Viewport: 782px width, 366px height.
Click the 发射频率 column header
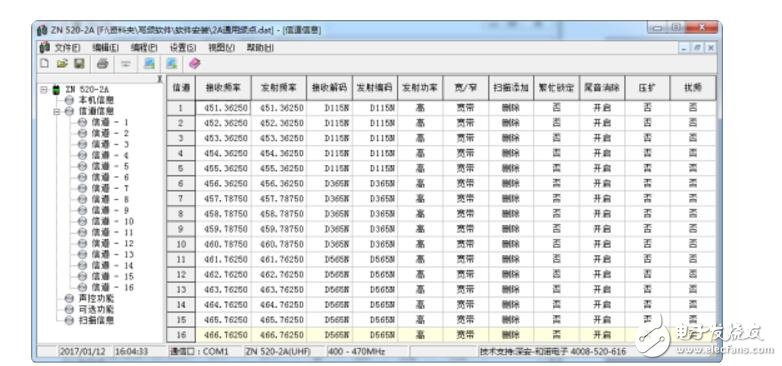tap(279, 88)
